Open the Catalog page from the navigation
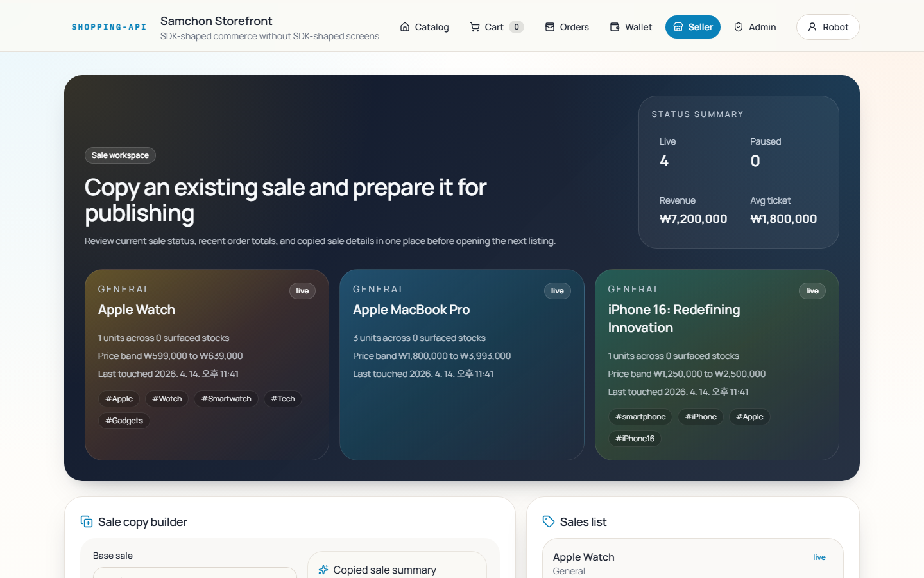Image resolution: width=924 pixels, height=578 pixels. [424, 27]
